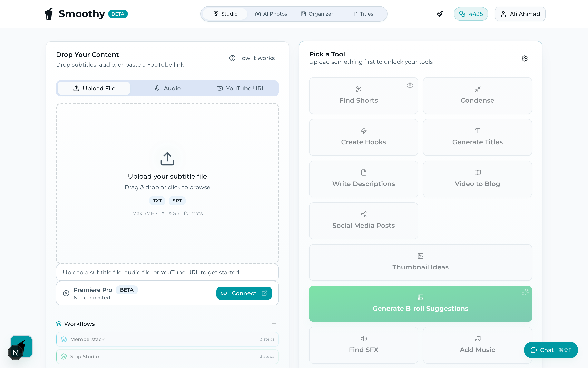The height and width of the screenshot is (368, 588).
Task: Click the upload arrow icon in dropzone
Action: pyautogui.click(x=167, y=159)
